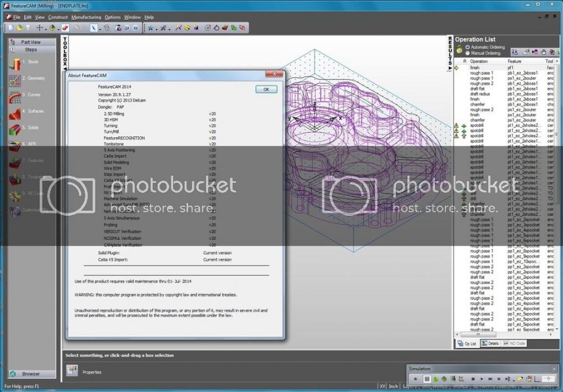563x392 pixels.
Task: Click the Part View button
Action: (32, 42)
